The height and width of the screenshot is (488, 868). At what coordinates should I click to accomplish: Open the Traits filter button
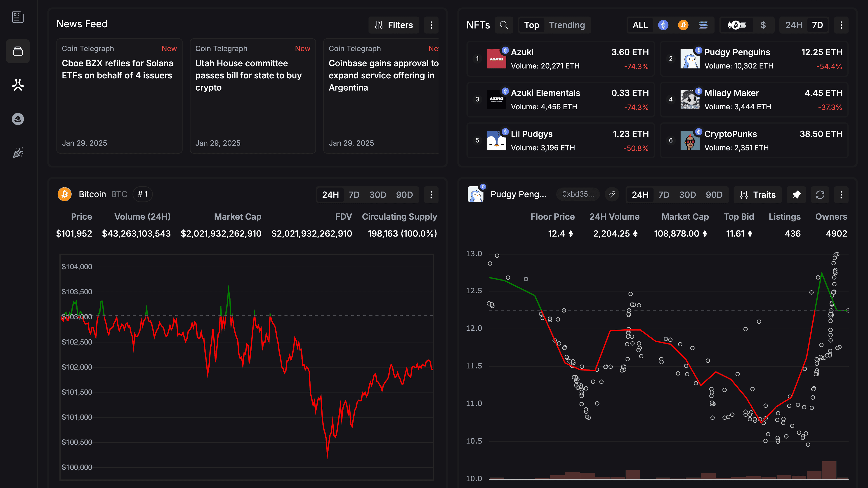pos(757,195)
